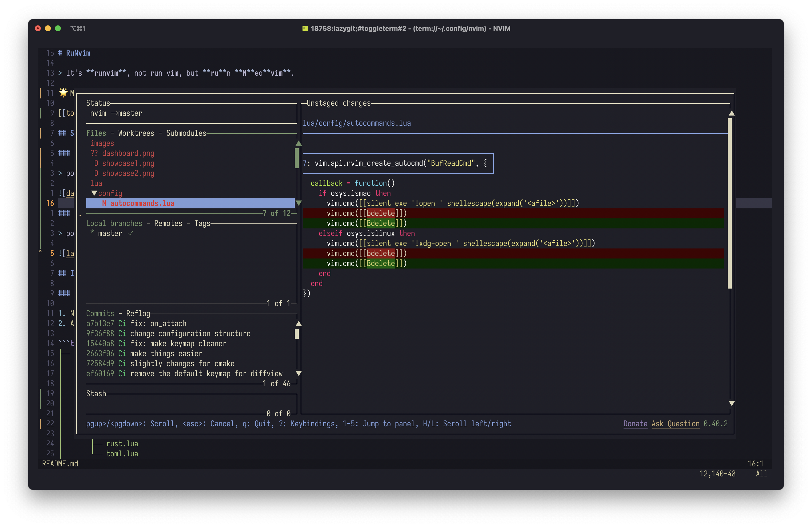
Task: Click the checkmark beside master branch
Action: click(130, 233)
